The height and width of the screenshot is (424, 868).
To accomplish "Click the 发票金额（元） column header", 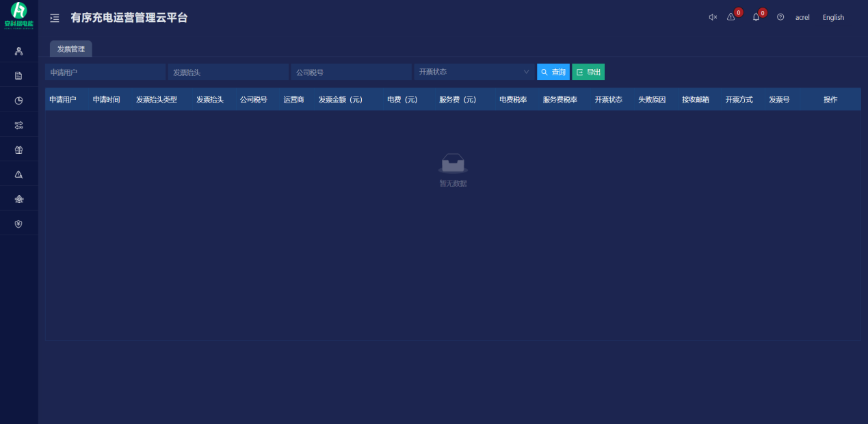I will pyautogui.click(x=341, y=99).
